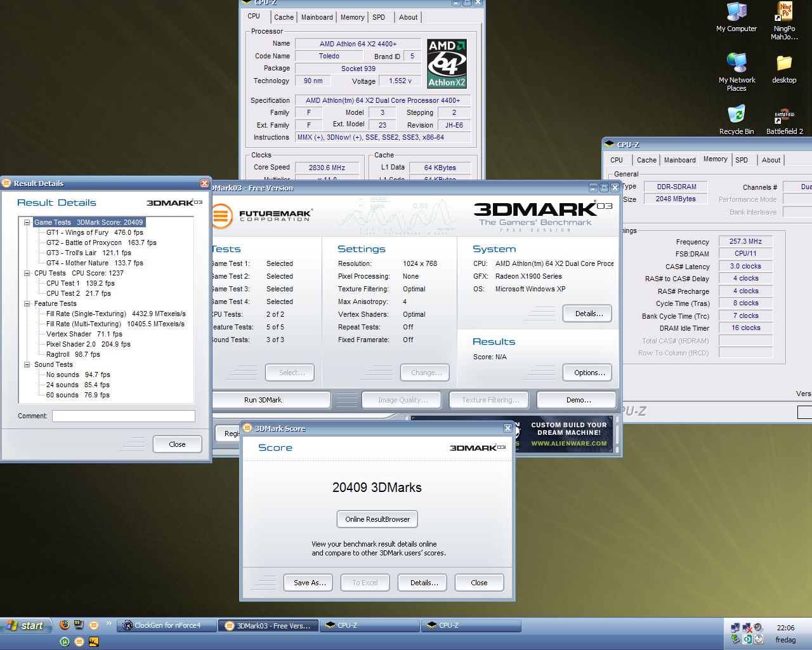Open the Windows start button

tap(25, 625)
